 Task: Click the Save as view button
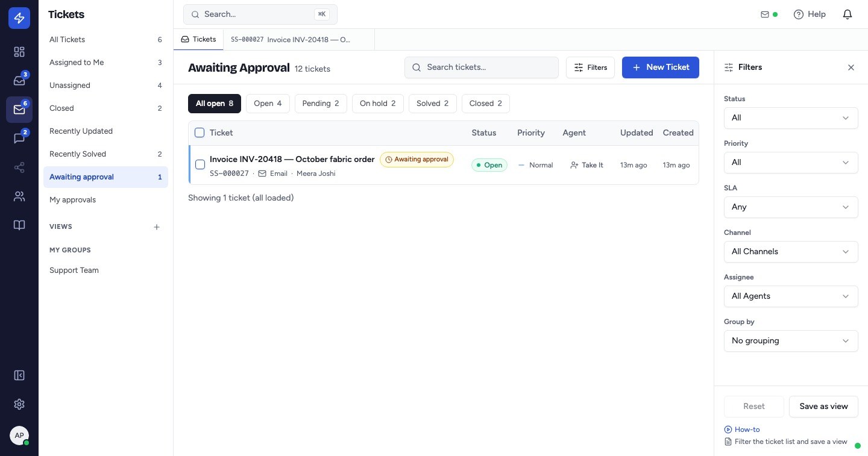click(823, 407)
